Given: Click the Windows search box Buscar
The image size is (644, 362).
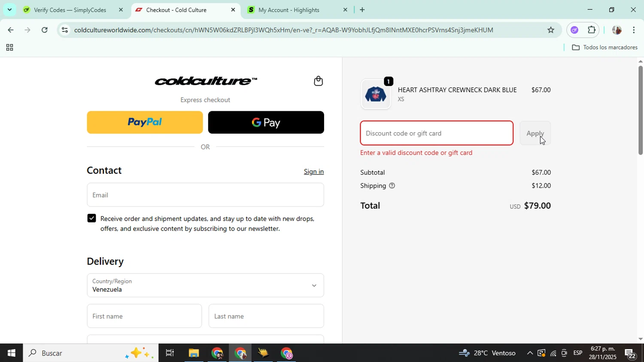Looking at the screenshot, I should 90,353.
